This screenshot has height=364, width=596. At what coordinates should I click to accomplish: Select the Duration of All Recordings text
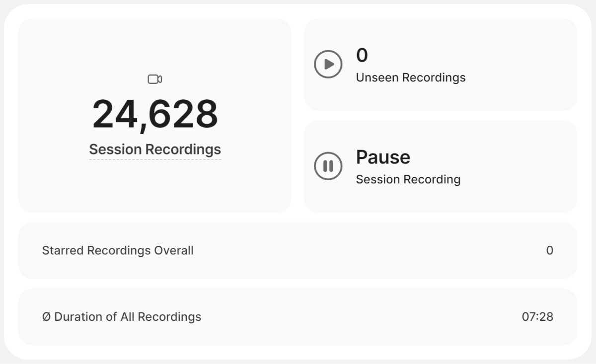point(128,317)
